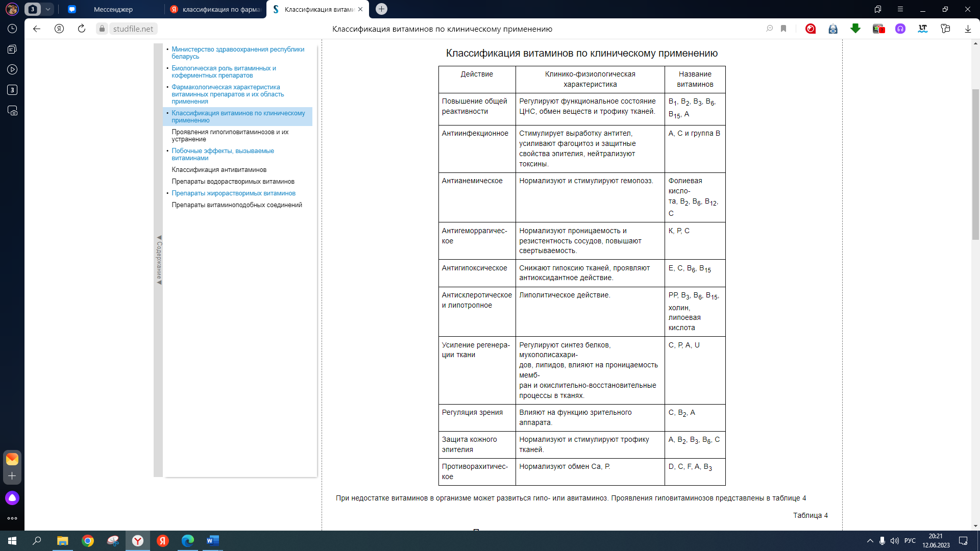Open the taskbar clock showing 20:21

click(936, 541)
